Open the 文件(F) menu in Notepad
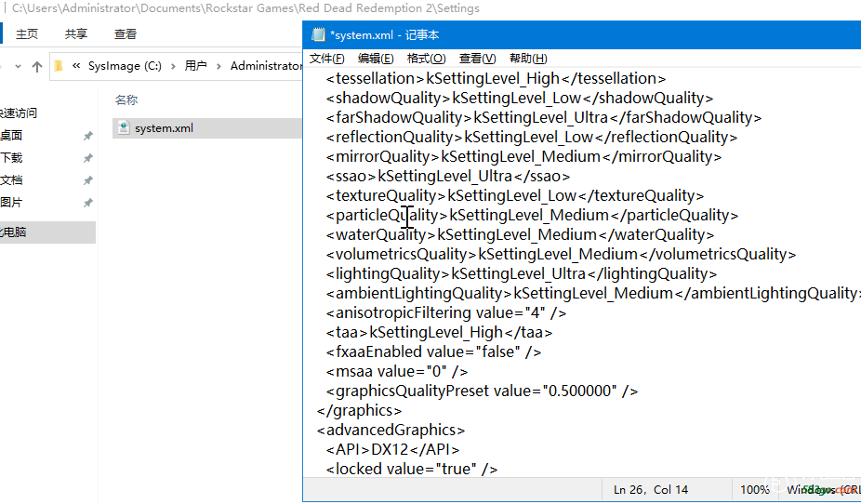The image size is (861, 504). tap(326, 59)
